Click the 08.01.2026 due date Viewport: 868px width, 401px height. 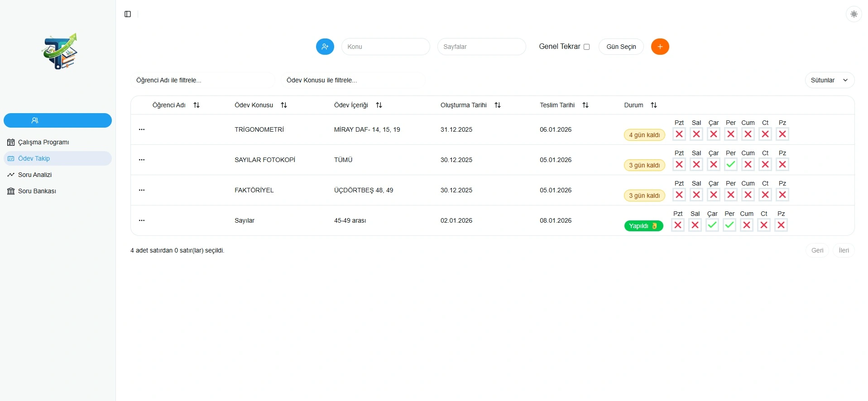coord(556,220)
